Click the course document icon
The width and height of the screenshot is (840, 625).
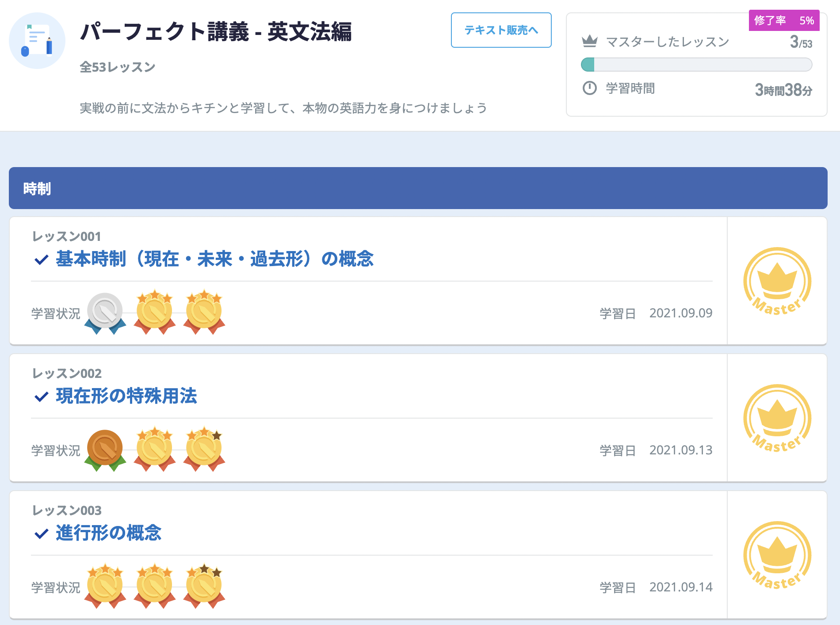[x=37, y=41]
